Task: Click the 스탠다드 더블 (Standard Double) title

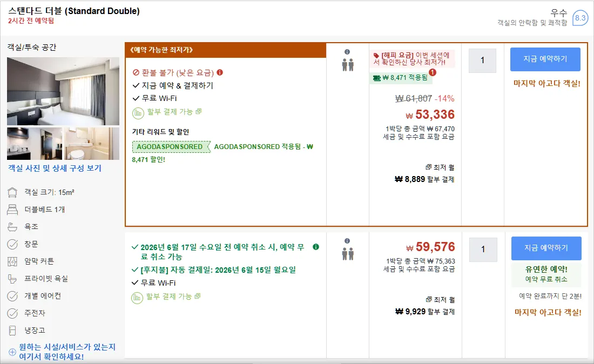Action: pos(74,11)
